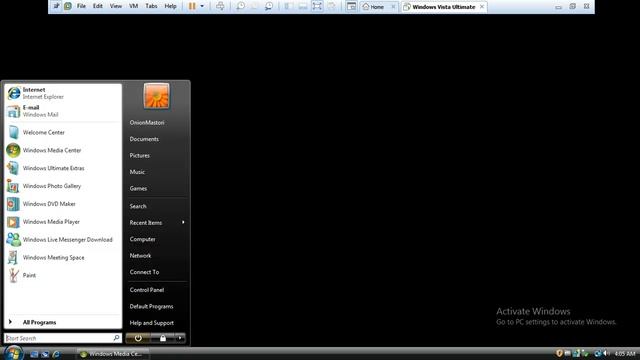Open VMware Help menu
Image resolution: width=640 pixels, height=360 pixels.
tap(170, 6)
